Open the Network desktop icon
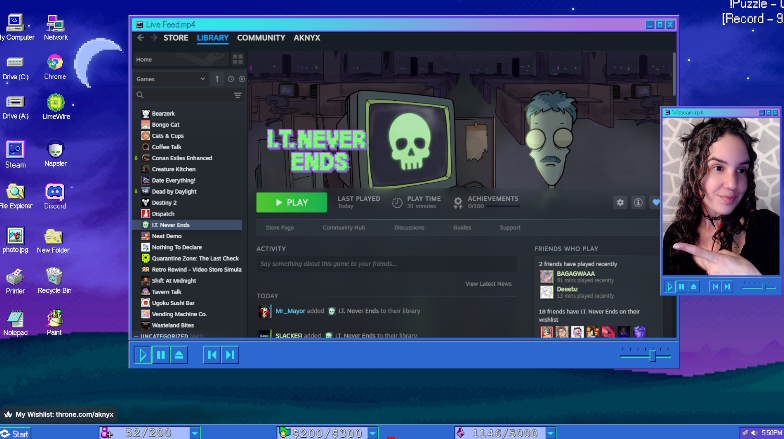The width and height of the screenshot is (784, 439). [55, 27]
